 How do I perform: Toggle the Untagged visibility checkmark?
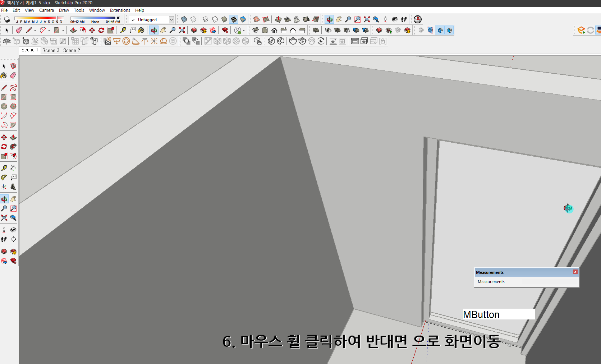[x=133, y=20]
